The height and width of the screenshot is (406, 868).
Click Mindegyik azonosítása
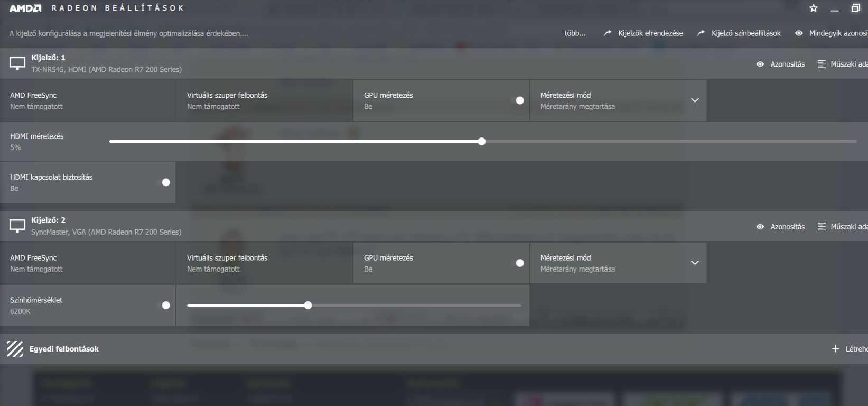coord(838,33)
